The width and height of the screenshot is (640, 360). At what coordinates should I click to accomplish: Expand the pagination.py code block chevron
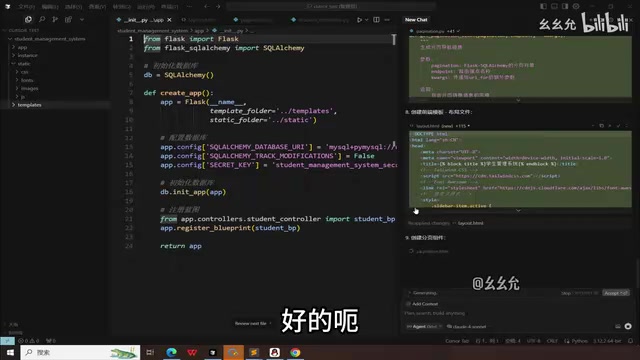pyautogui.click(x=518, y=100)
